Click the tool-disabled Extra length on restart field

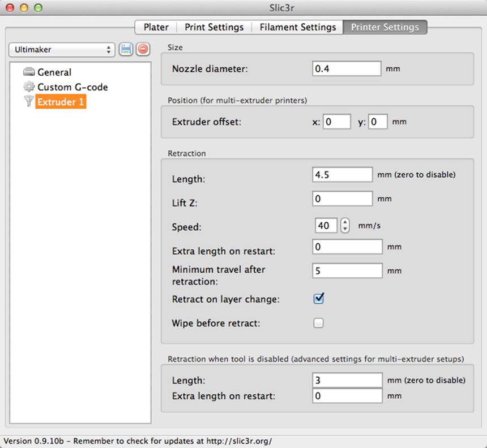point(347,395)
